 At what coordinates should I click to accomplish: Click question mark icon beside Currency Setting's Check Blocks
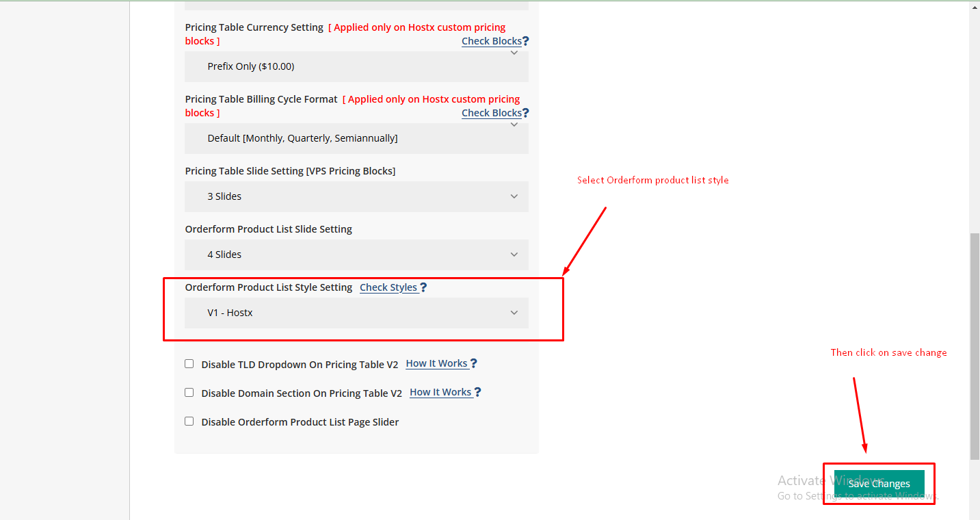click(525, 41)
